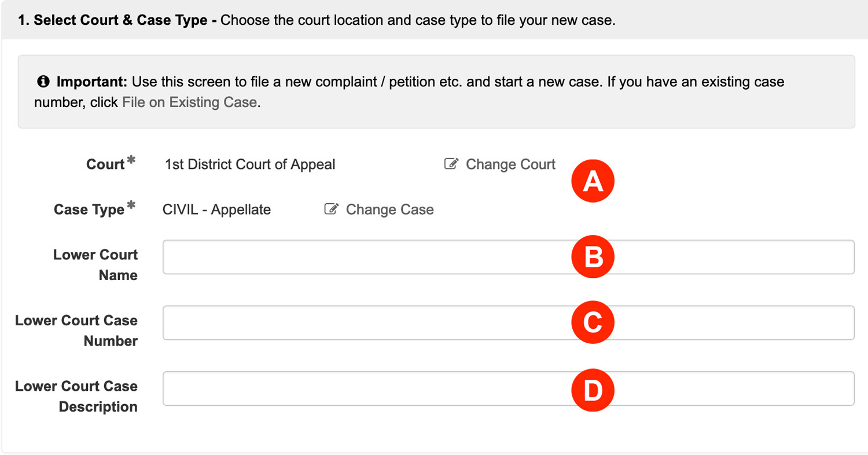This screenshot has height=455, width=868.
Task: Focus the Lower Court Case Number field
Action: [509, 322]
